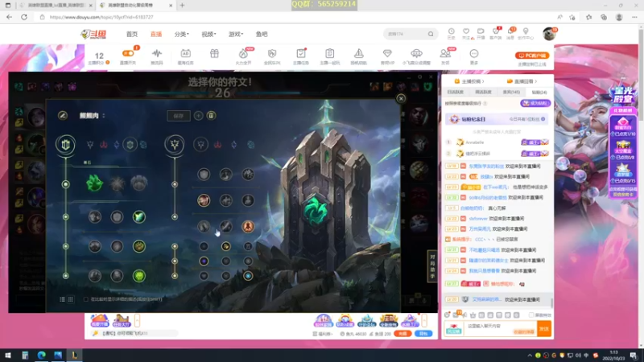Screen dimensions: 644x362
Task: Open Microsoft Edge from the taskbar
Action: click(x=42, y=355)
